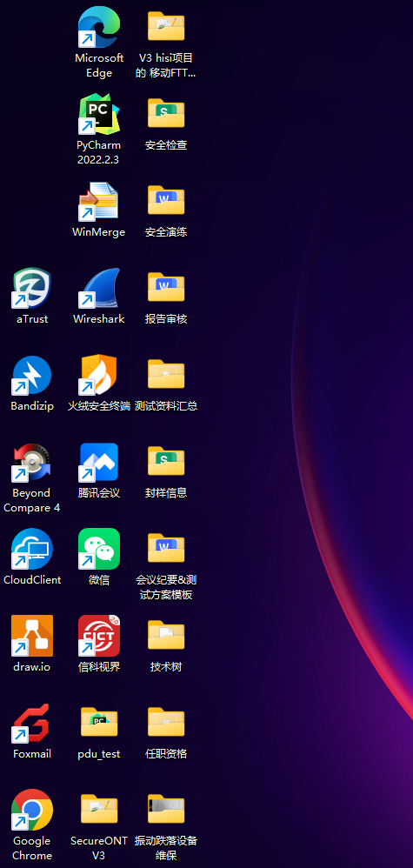Click the 信科视界 CICT icon

tap(99, 636)
